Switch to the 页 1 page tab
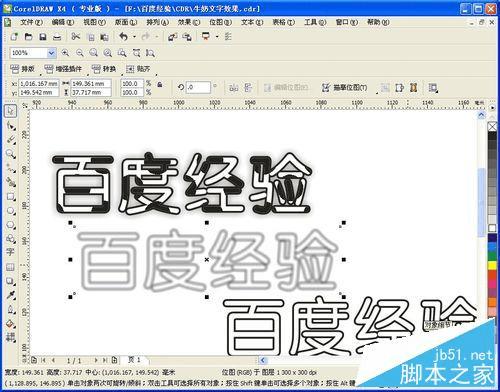Screen dimensions: 500x392 (135, 360)
